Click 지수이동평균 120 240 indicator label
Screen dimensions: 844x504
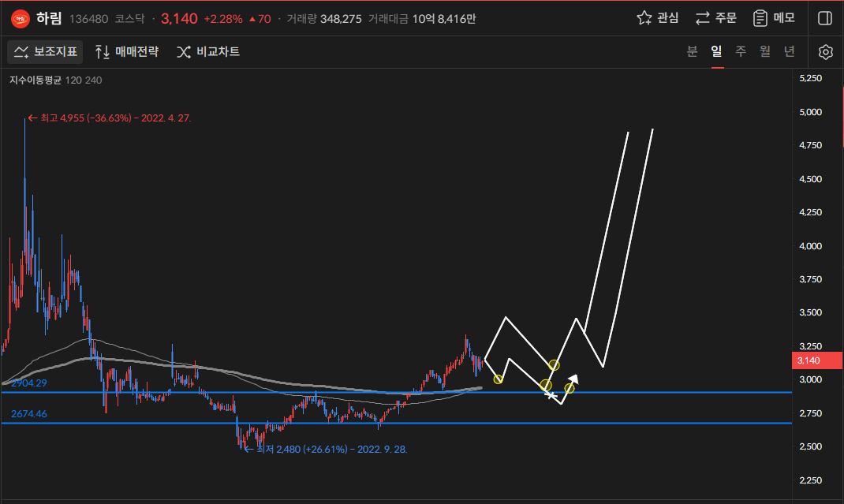pos(55,80)
